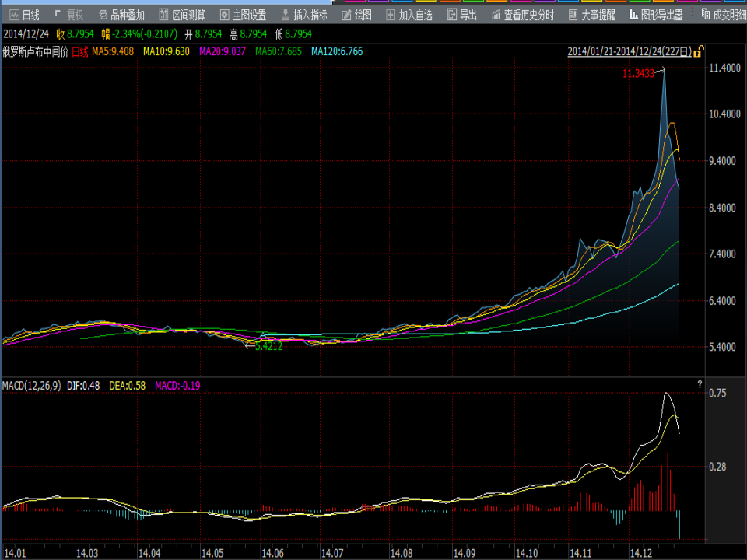The image size is (747, 560).
Task: Click the 复权 toolbar button
Action: tap(69, 16)
